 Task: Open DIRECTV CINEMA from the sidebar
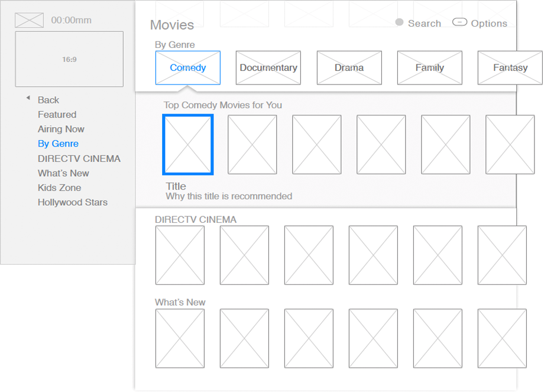click(x=79, y=158)
